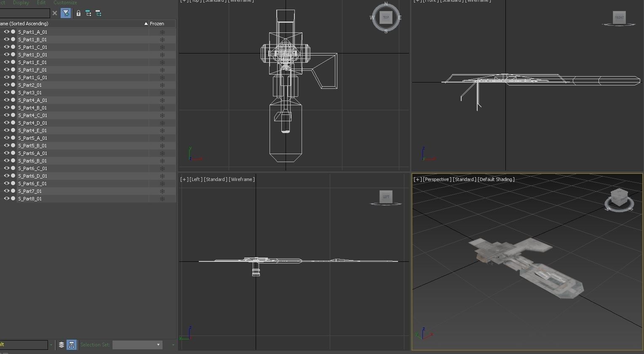The width and height of the screenshot is (644, 354).
Task: Toggle frozen state of S_Part7_01
Action: [162, 191]
